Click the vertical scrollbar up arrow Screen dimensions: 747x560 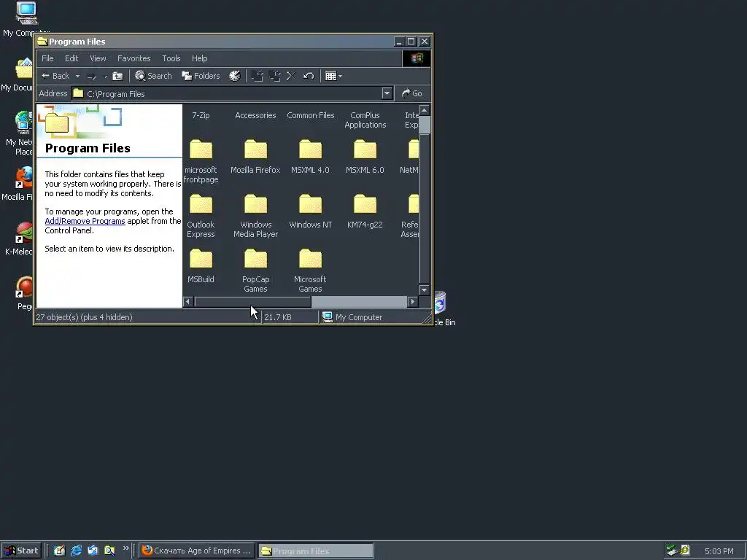[x=425, y=111]
